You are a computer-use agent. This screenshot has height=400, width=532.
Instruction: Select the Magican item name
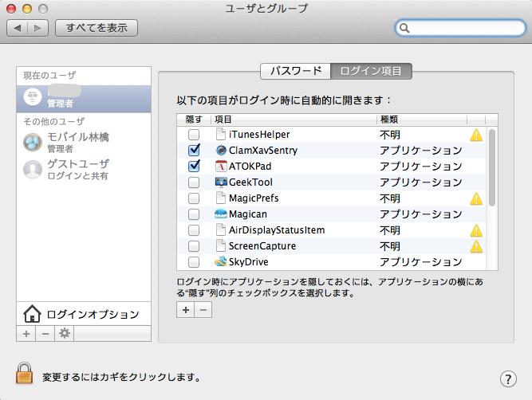pos(248,214)
